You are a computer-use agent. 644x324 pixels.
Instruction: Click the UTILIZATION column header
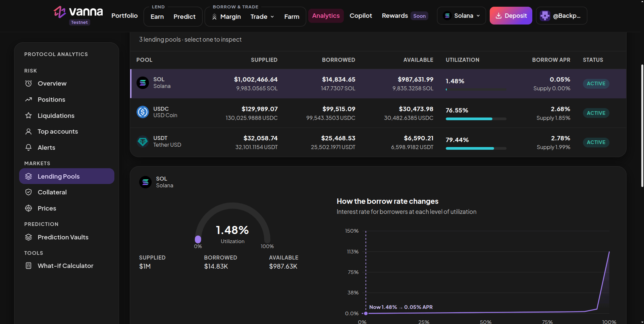tap(463, 60)
